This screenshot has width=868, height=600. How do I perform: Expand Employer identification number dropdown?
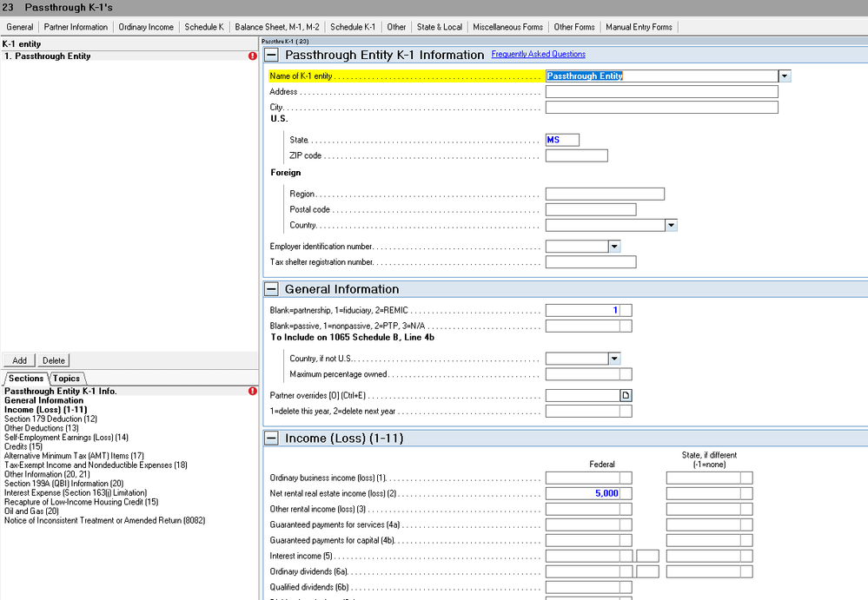615,247
